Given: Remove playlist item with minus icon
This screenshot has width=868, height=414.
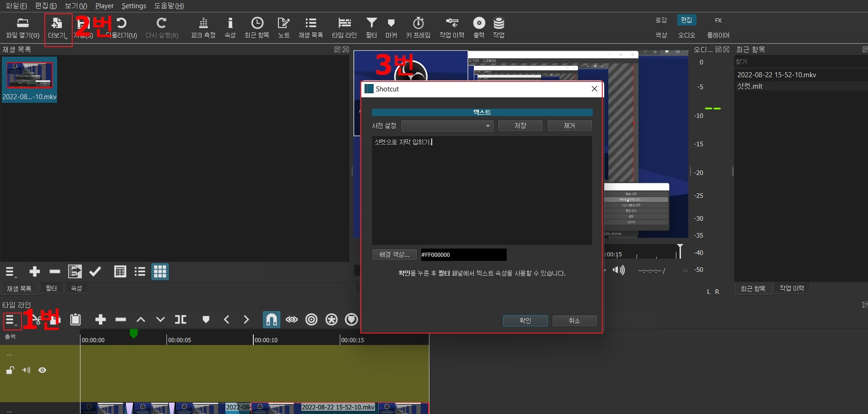Looking at the screenshot, I should [x=55, y=272].
